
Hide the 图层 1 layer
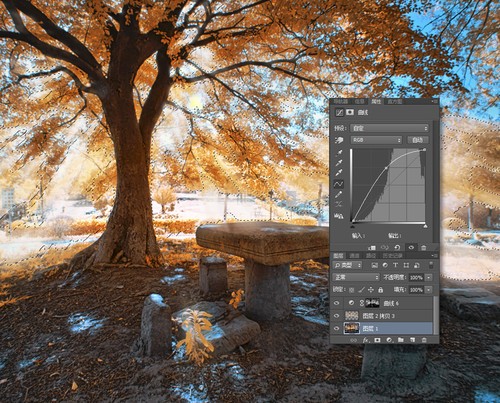point(337,328)
